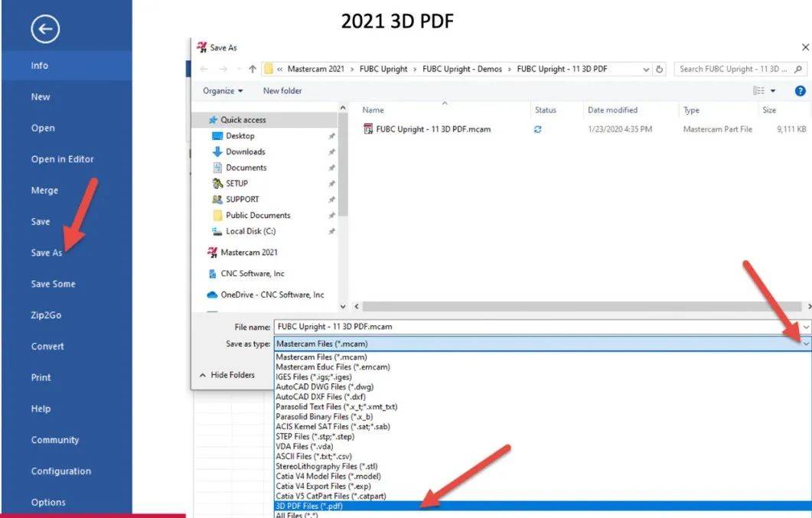812x518 pixels.
Task: Choose Catia V5 CatPart Files type
Action: click(x=331, y=496)
